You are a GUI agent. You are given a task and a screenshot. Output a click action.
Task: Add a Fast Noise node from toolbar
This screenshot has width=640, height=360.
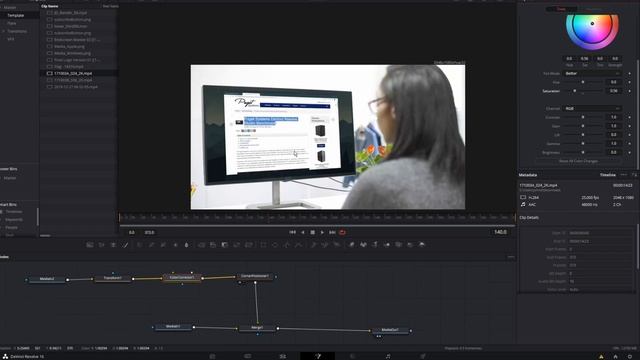[x=102, y=245]
